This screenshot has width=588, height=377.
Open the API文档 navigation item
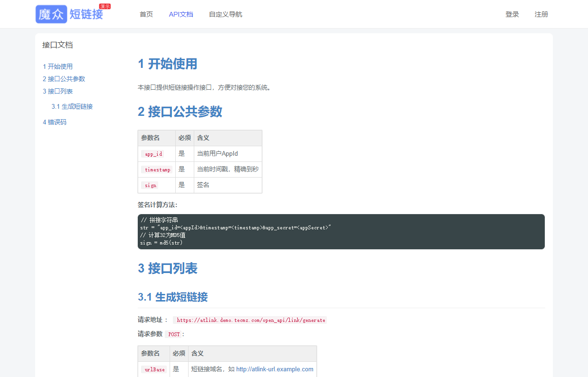pyautogui.click(x=181, y=14)
